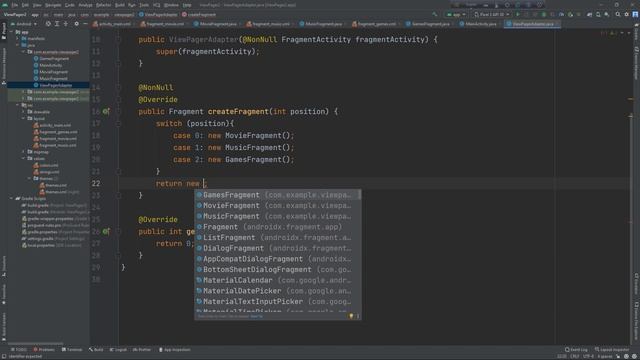The width and height of the screenshot is (640, 360).
Task: Open the Profiler tool window
Action: (x=142, y=350)
